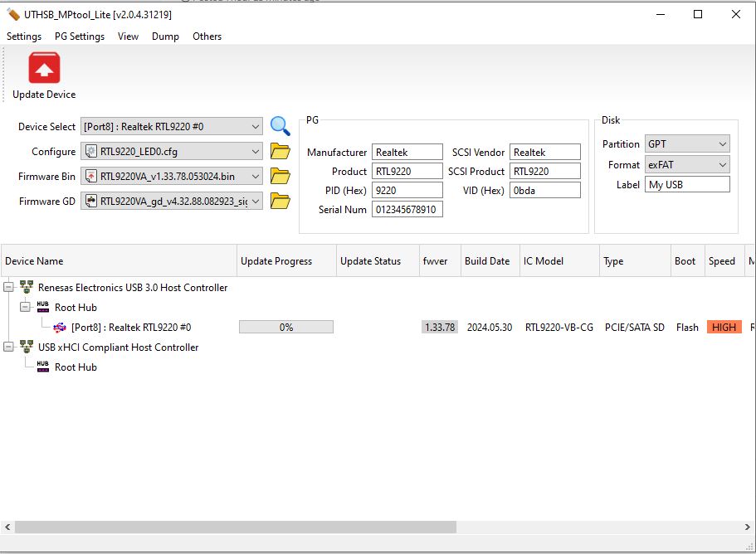Click the red Update Device icon
Screen dimensions: 756x554
pos(44,68)
